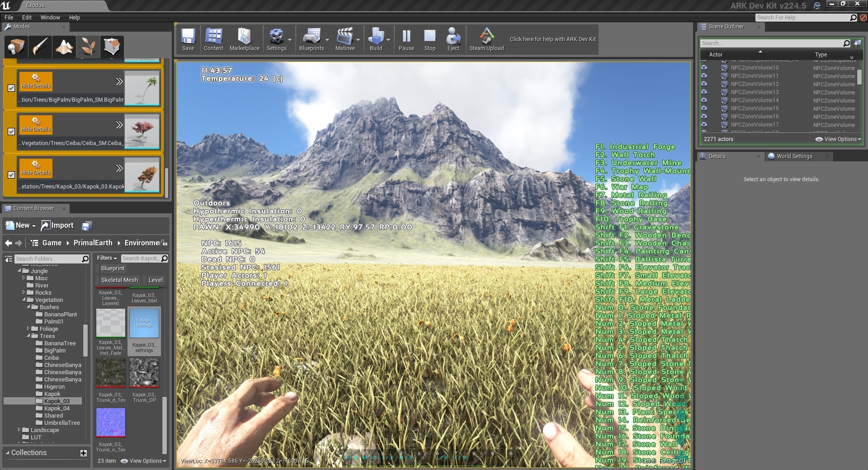The height and width of the screenshot is (470, 868).
Task: Click the add Collection plus icon
Action: pyautogui.click(x=84, y=453)
